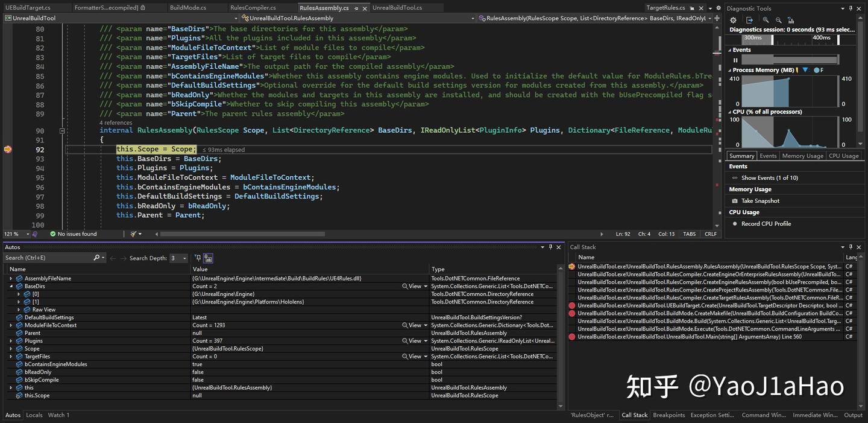The image size is (868, 423).
Task: Click the breakpoint arrow glyph on line 92
Action: 8,149
